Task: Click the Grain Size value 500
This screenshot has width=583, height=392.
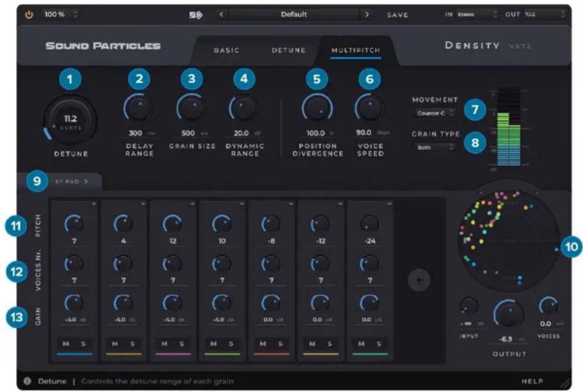Action: (x=188, y=133)
